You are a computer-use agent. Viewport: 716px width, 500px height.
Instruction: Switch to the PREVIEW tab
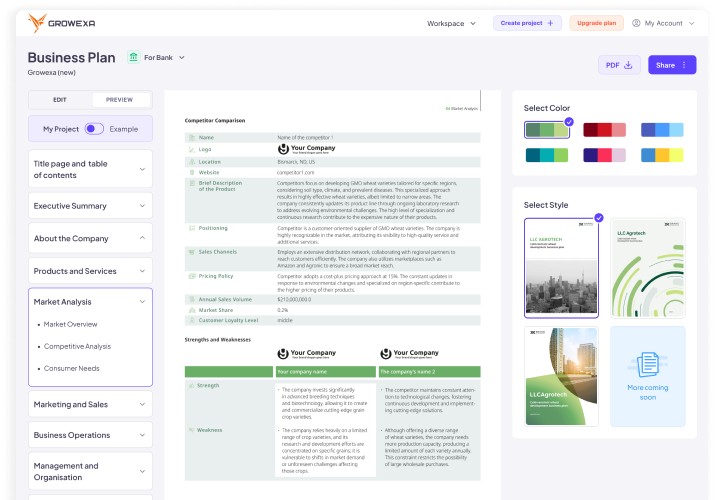coord(120,100)
